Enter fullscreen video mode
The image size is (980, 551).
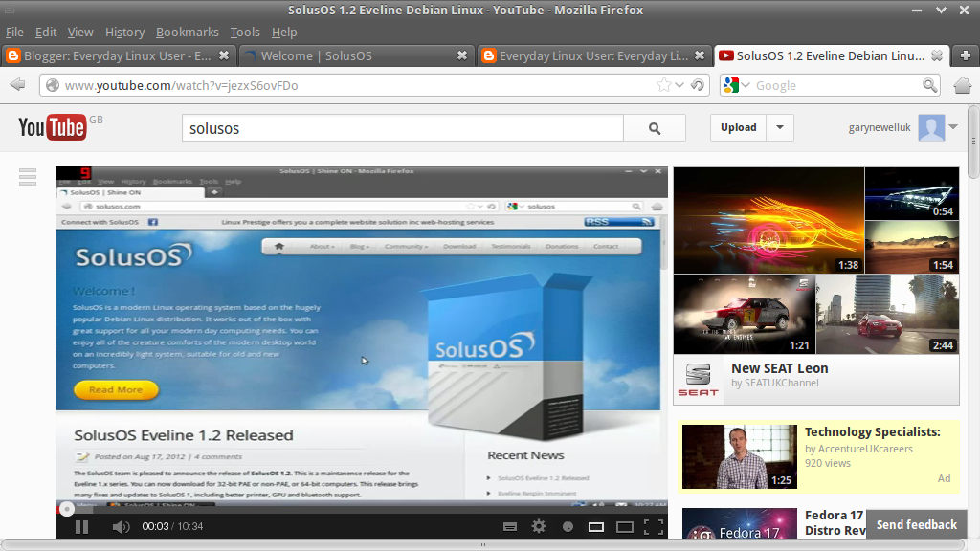coord(654,527)
